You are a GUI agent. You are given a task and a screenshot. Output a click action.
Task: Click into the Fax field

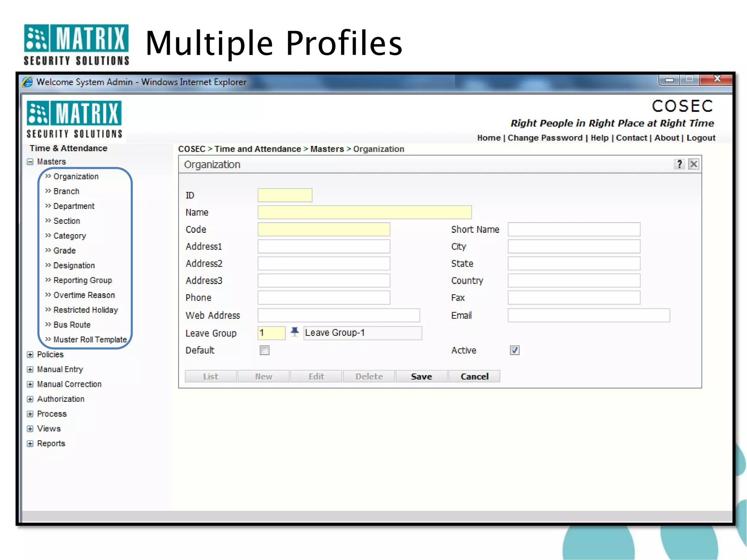[x=574, y=297]
